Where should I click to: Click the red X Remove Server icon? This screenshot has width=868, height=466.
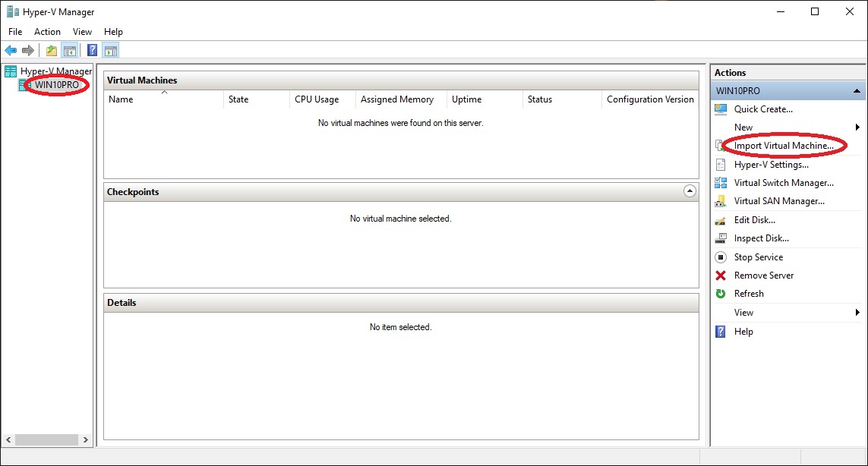(x=721, y=276)
